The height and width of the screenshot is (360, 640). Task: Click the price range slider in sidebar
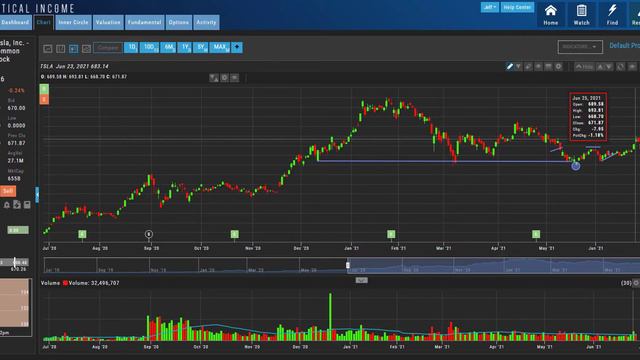14,262
